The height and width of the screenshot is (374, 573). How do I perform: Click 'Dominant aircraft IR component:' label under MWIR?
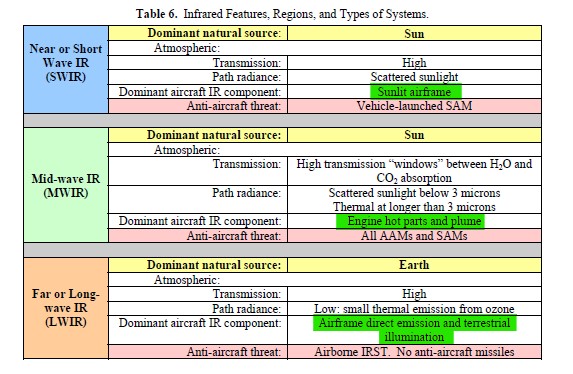click(x=200, y=221)
